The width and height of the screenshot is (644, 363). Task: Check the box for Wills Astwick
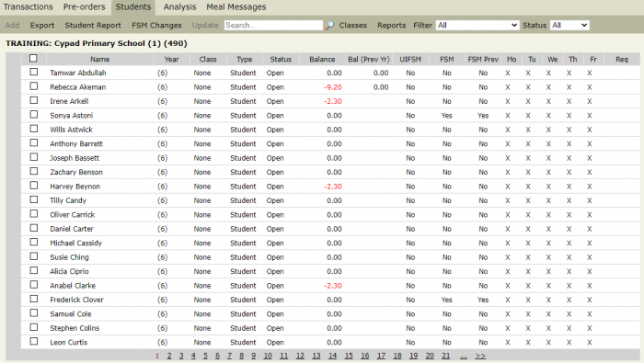(x=34, y=129)
